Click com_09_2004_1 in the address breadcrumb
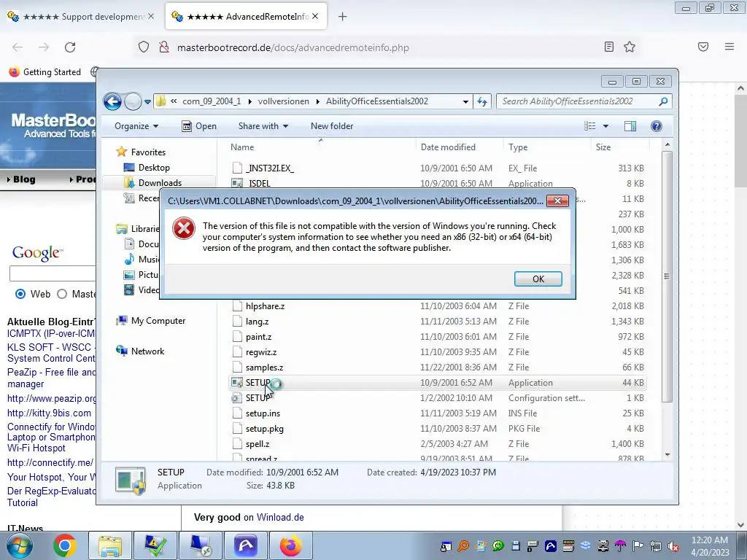This screenshot has height=560, width=747. coord(212,101)
